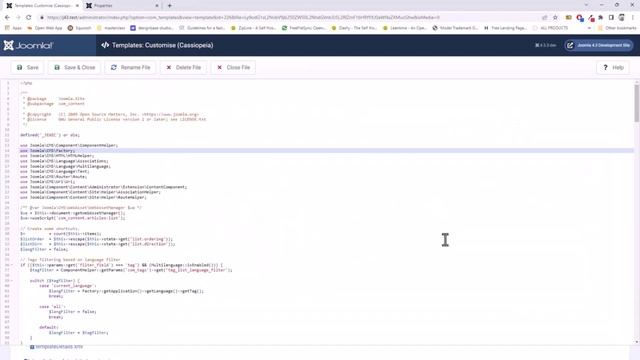Expand the hidden bookmarks overflow arrow

[x=589, y=28]
